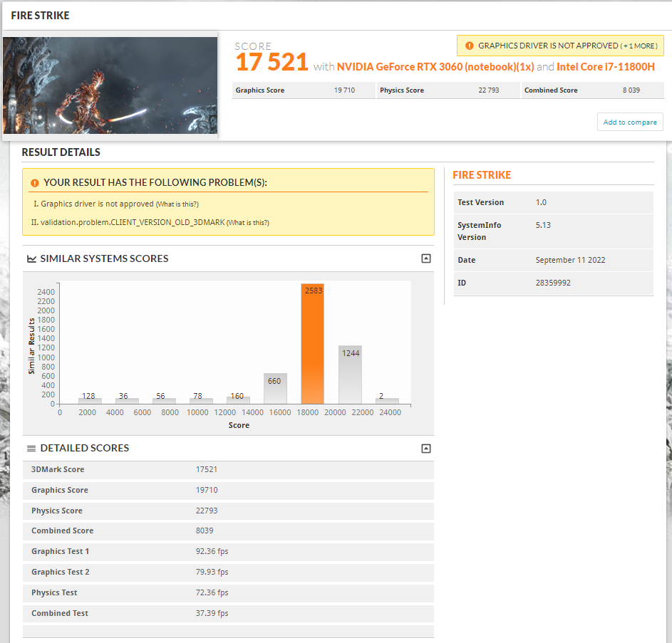Select the 160 results histogram bar
This screenshot has height=643, width=672.
[238, 400]
